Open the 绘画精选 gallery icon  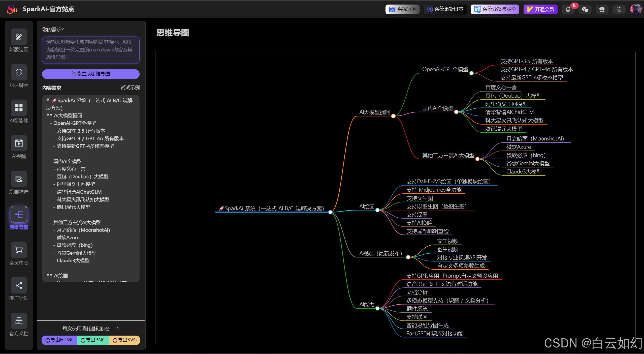coord(19,179)
